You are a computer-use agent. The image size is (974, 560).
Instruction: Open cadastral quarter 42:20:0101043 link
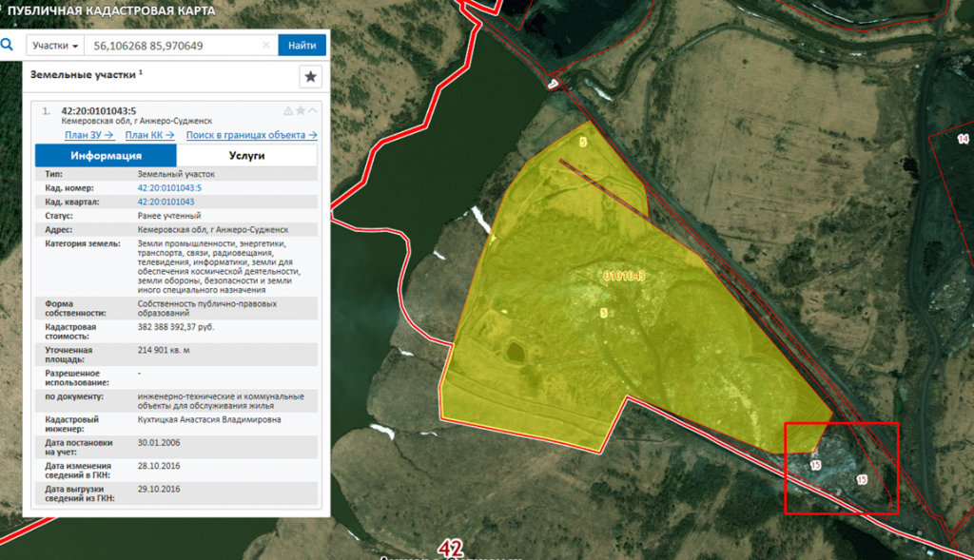(x=166, y=202)
